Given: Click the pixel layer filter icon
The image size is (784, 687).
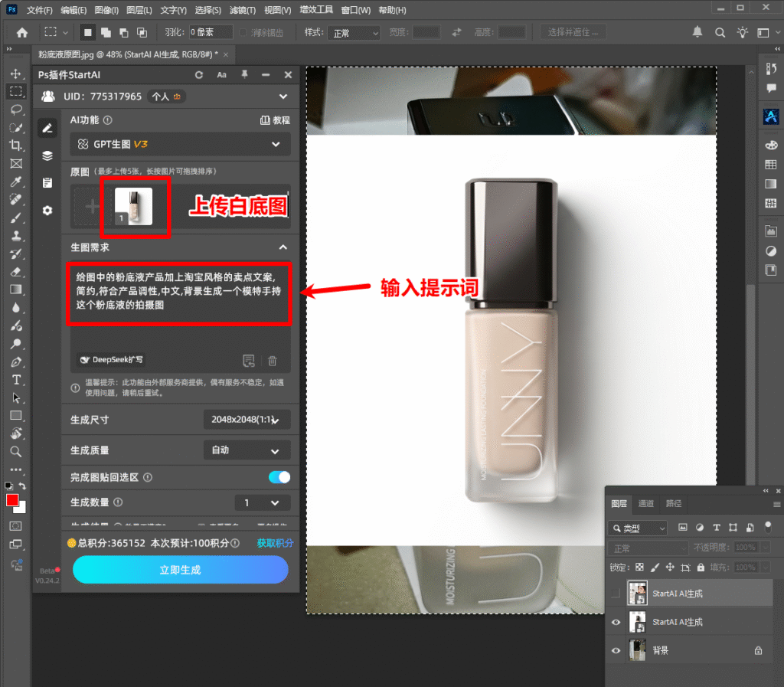Looking at the screenshot, I should [682, 528].
